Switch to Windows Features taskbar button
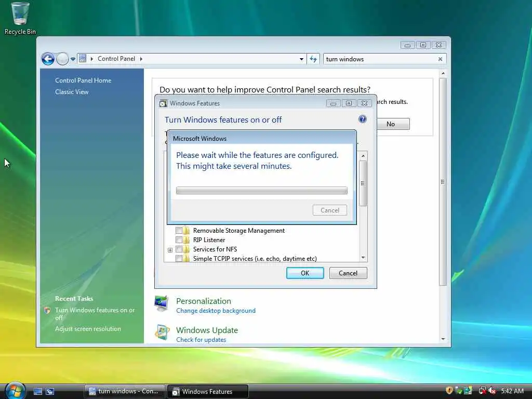 (208, 392)
